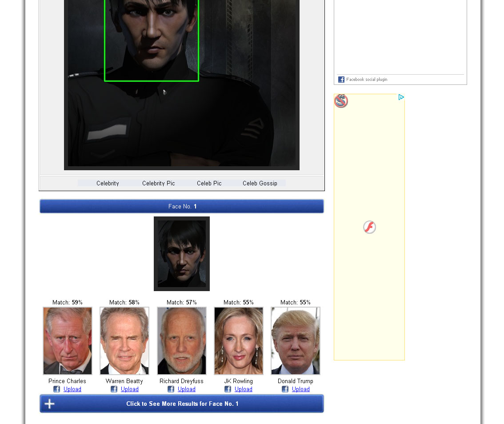This screenshot has height=424, width=504.
Task: Click the cropped face thumbnail under Face No. 1
Action: coord(182,254)
